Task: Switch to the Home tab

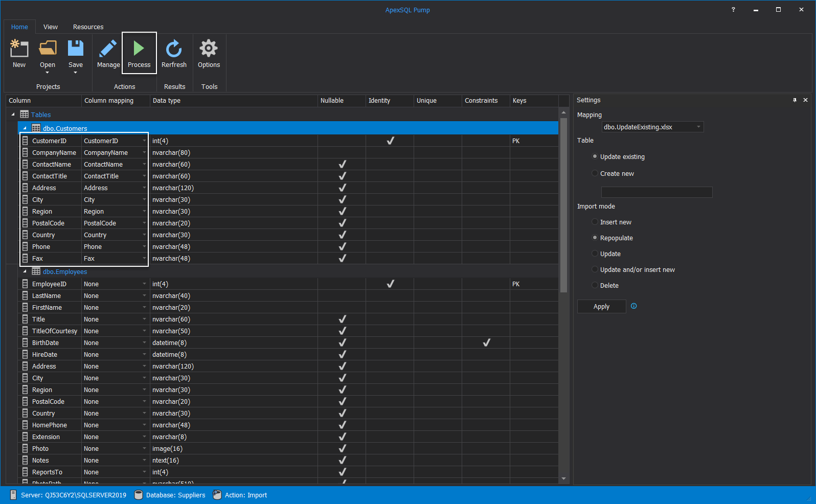Action: coord(19,27)
